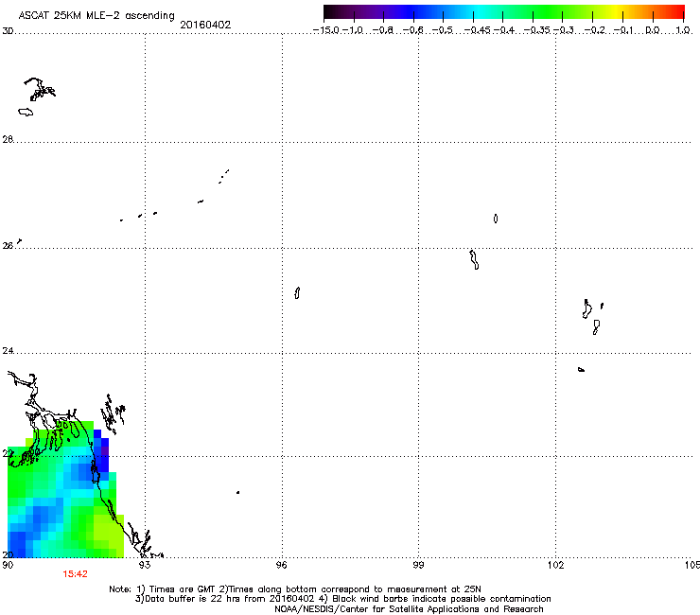This screenshot has height=615, width=700.
Task: Click the note line about Data buffer is 22 hrs
Action: tap(342, 599)
